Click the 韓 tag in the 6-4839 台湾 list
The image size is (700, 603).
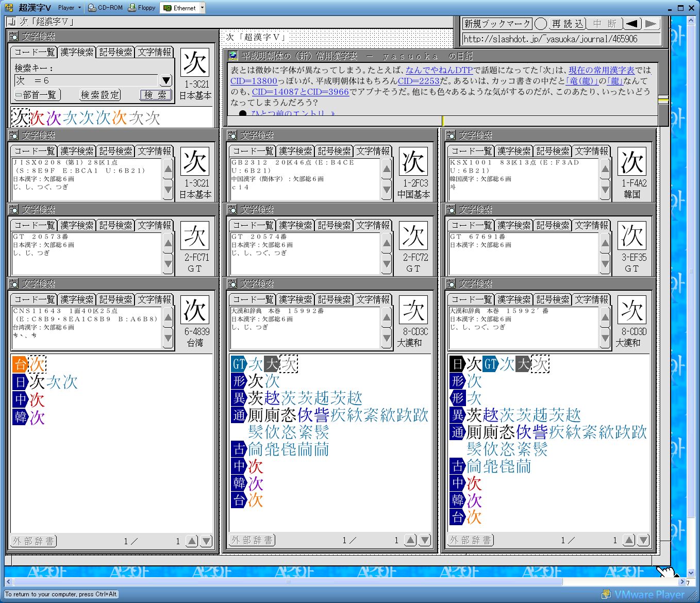(20, 417)
